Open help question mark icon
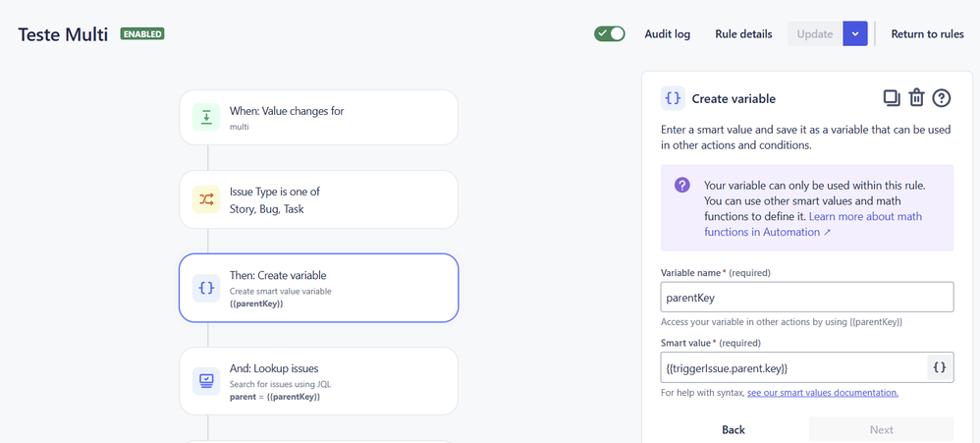This screenshot has height=443, width=980. pyautogui.click(x=942, y=98)
